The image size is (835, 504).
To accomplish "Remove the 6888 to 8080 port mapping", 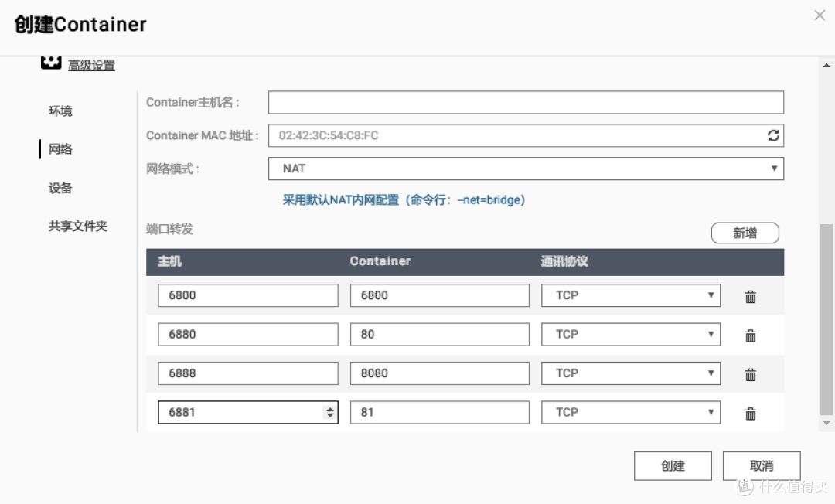I will 750,374.
